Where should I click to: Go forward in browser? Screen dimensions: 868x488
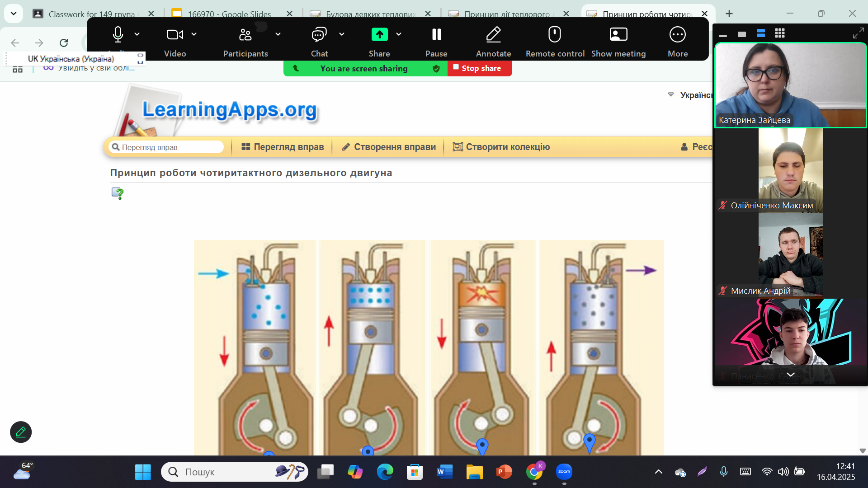pyautogui.click(x=39, y=43)
